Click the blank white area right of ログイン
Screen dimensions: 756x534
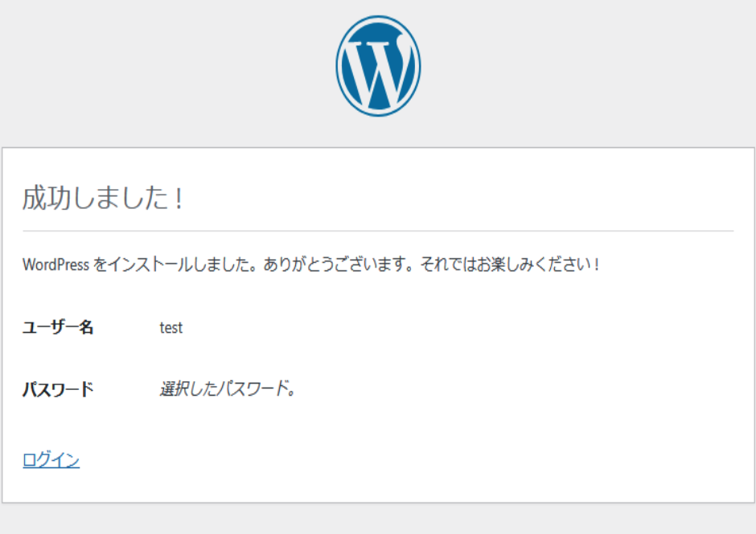402,460
